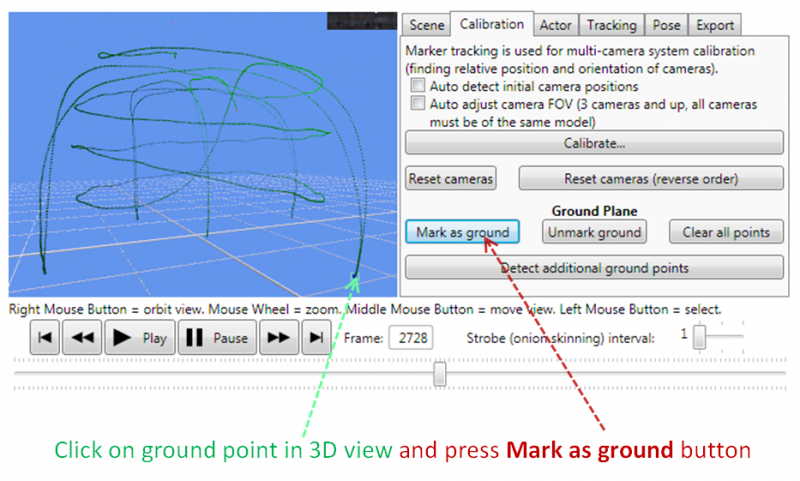Pause the playback

point(217,337)
